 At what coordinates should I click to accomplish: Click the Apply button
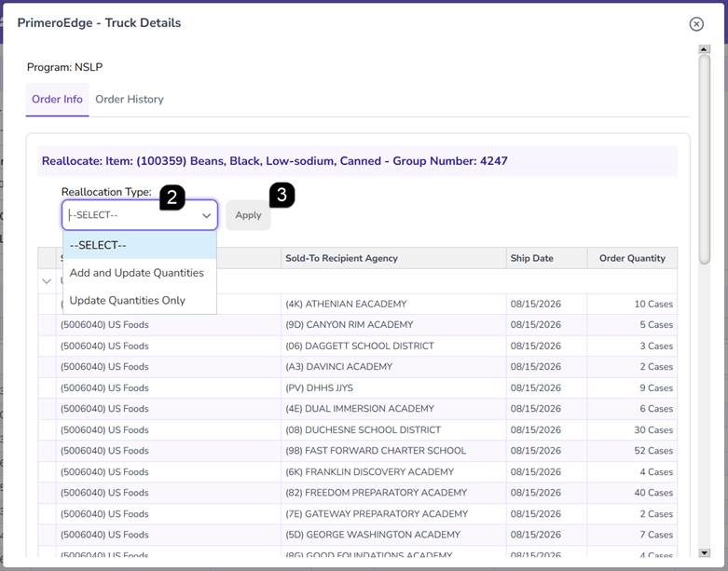click(x=248, y=215)
